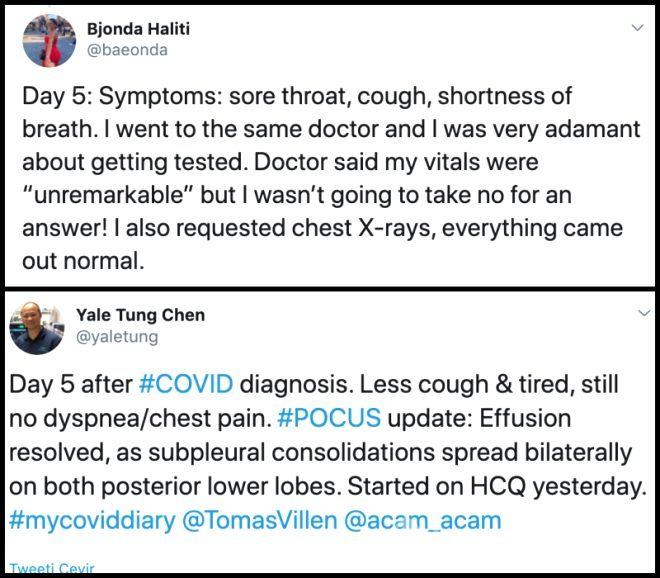Click the "Day 5: Symptoms" tweet opening text
This screenshot has height=578, width=660.
click(112, 100)
